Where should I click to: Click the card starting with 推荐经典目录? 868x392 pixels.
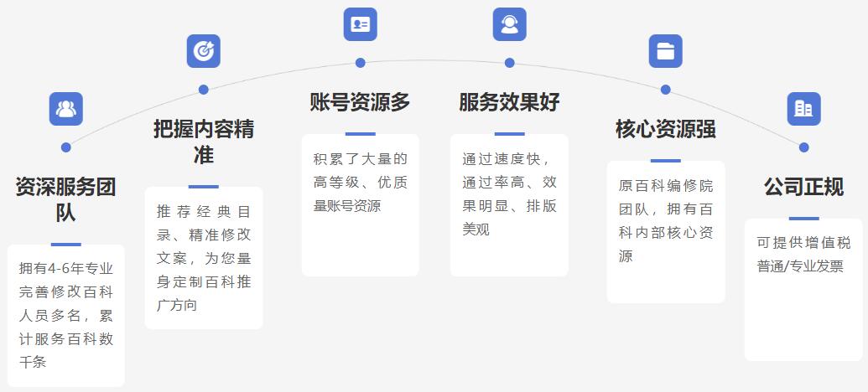203,258
